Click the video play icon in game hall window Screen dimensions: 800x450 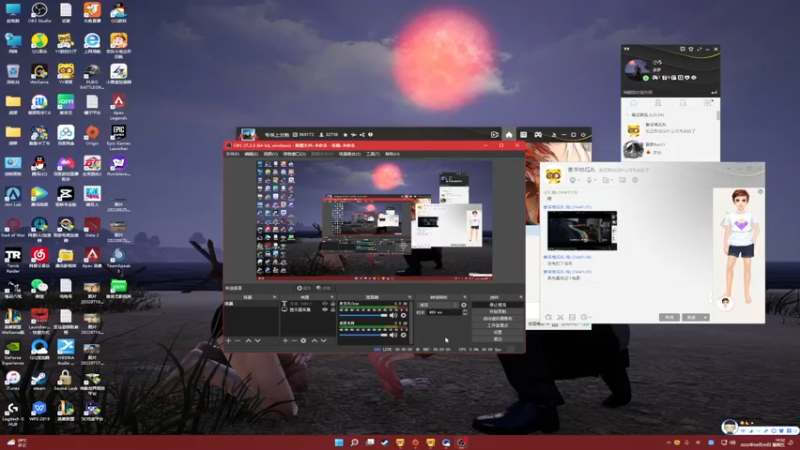pos(494,135)
